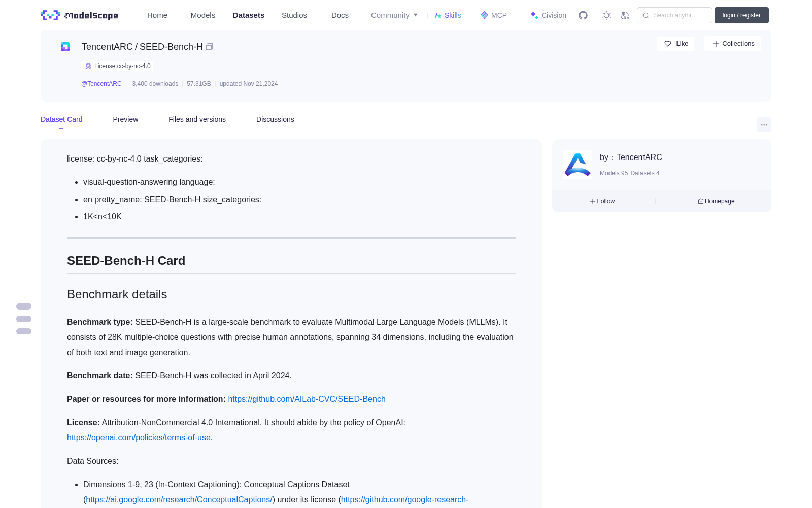812x508 pixels.
Task: Select the Dataset Card tab
Action: (x=61, y=119)
